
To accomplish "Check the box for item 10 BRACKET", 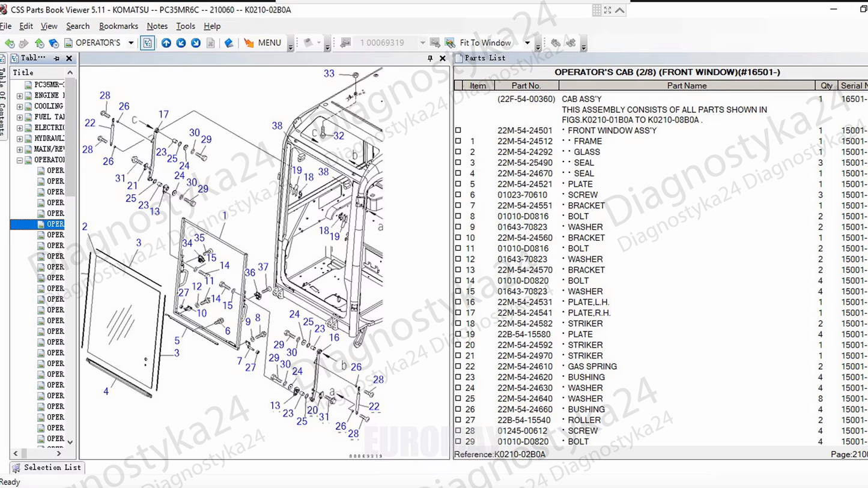I will (458, 238).
